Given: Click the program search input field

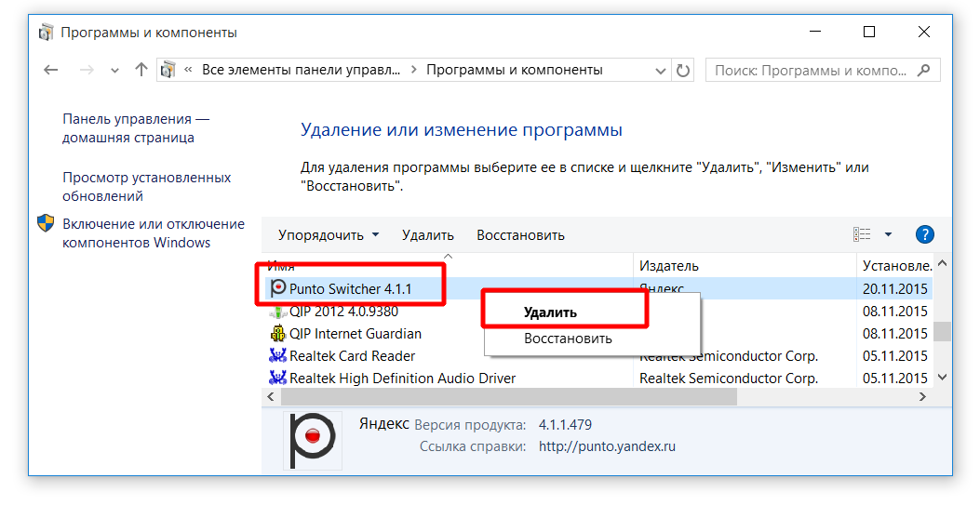Looking at the screenshot, I should (x=810, y=70).
